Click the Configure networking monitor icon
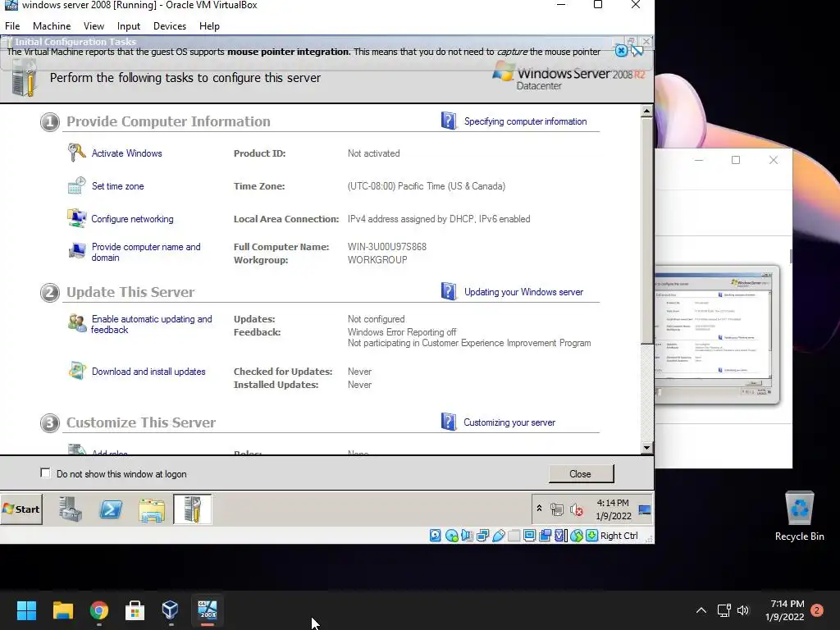 click(x=76, y=218)
